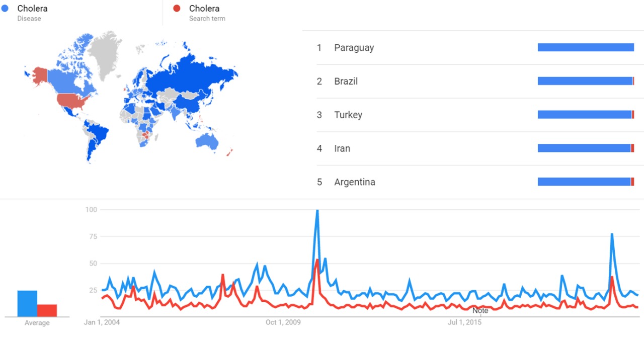The width and height of the screenshot is (644, 343).
Task: Click the red dot beside Cholera Search term
Action: pos(177,9)
